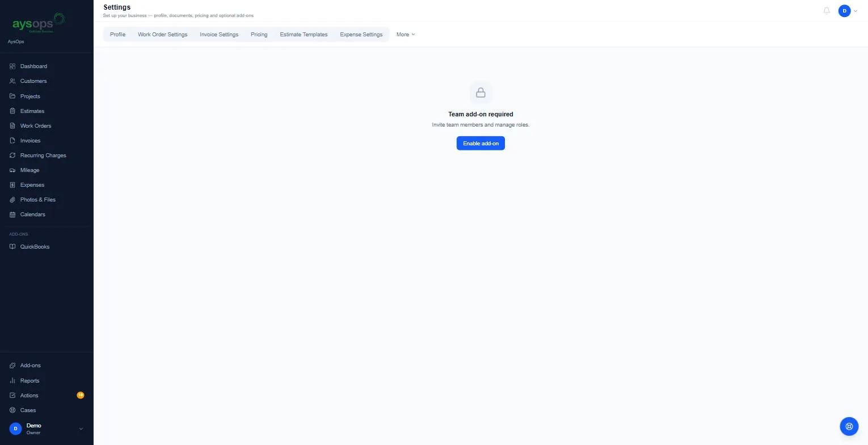
Task: Click the Expenses receipt icon
Action: coord(12,185)
